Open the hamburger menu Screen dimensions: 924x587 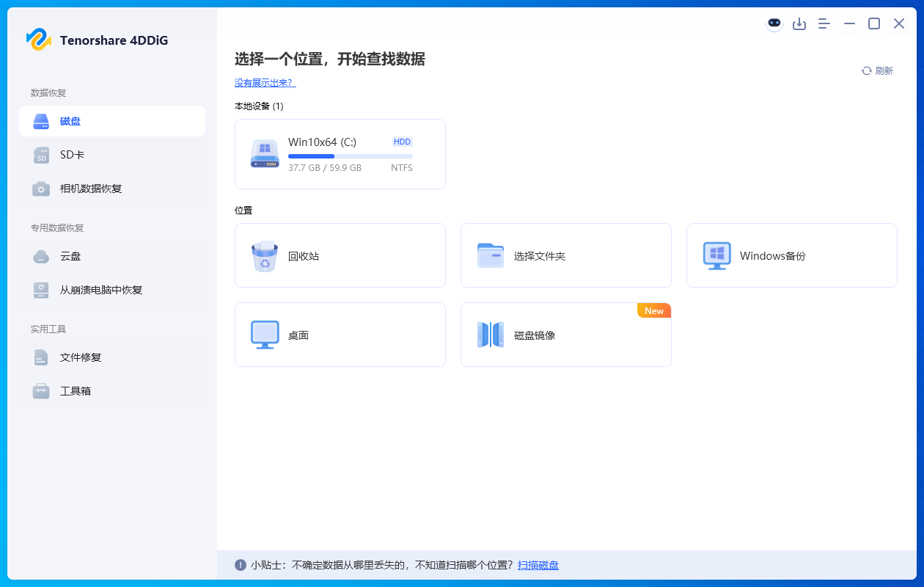pos(824,23)
